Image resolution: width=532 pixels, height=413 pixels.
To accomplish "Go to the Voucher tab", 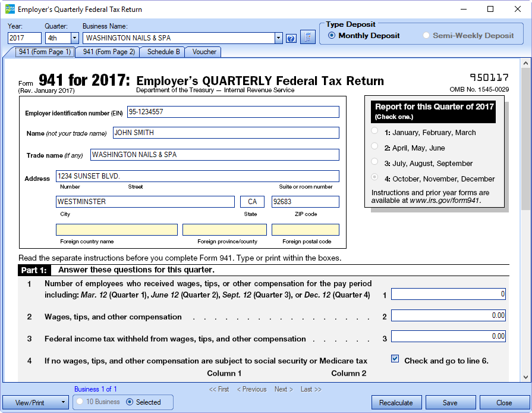I will [x=204, y=52].
